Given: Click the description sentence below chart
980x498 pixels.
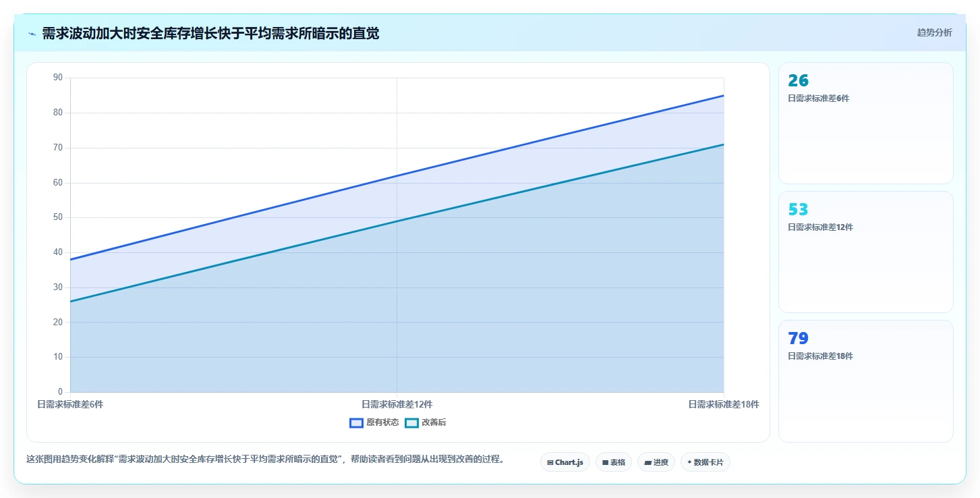Looking at the screenshot, I should tap(265, 460).
